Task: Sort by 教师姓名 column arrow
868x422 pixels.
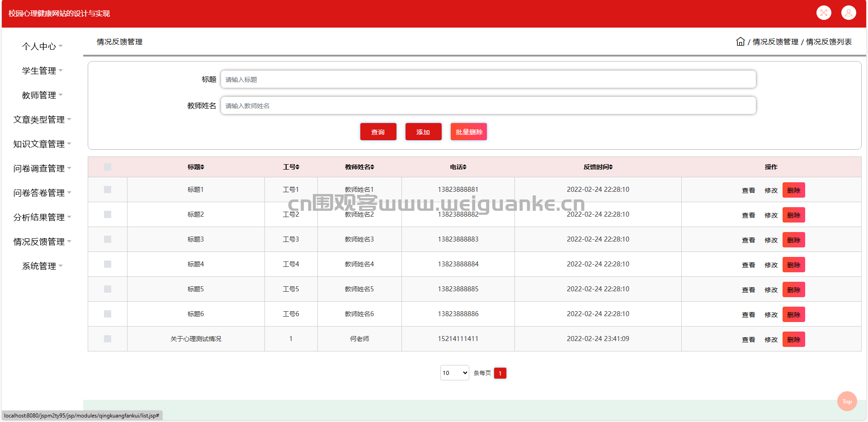Action: click(x=372, y=167)
